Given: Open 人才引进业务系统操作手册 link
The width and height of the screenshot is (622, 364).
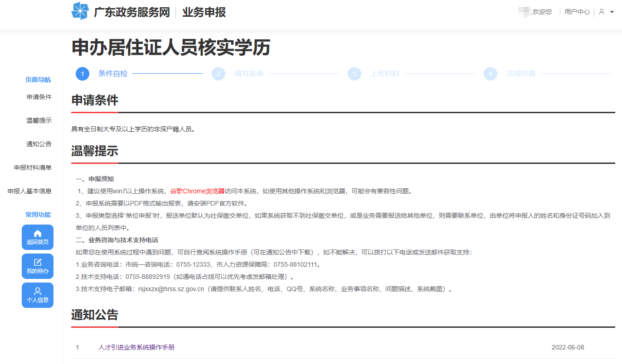Looking at the screenshot, I should pos(136,347).
